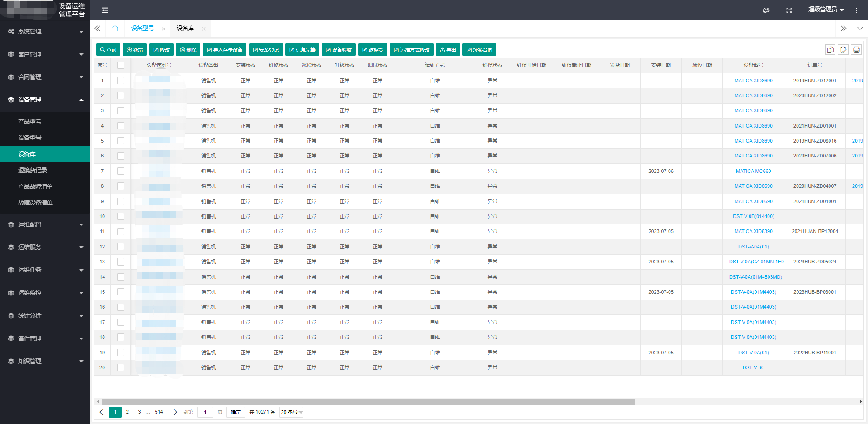Click the page number jump input field
The height and width of the screenshot is (424, 868).
click(x=205, y=412)
